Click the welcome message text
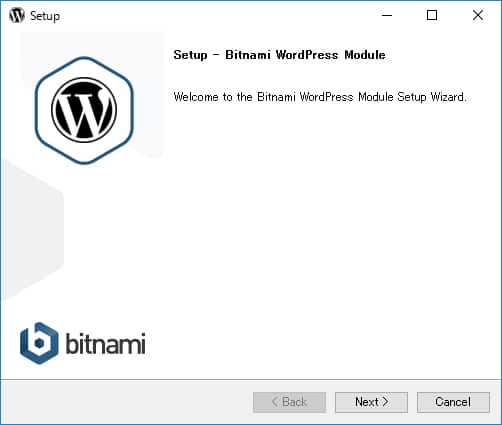Image resolution: width=502 pixels, height=425 pixels. (x=320, y=97)
